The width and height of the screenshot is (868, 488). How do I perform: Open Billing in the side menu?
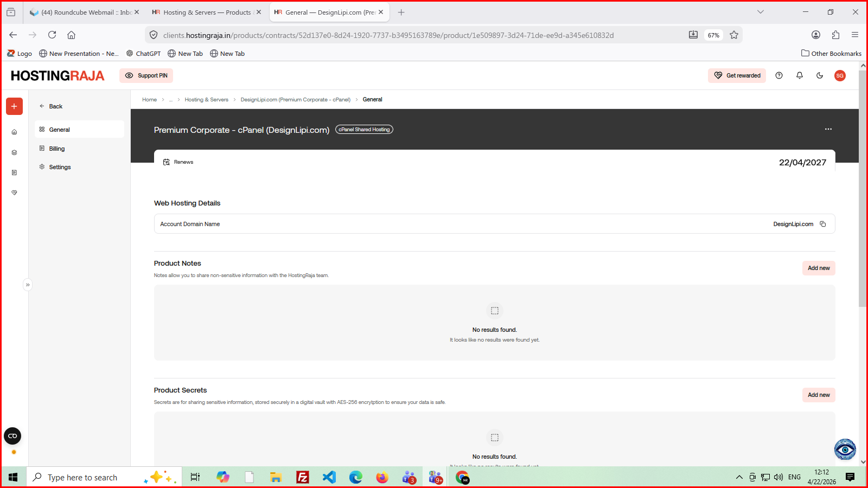57,149
